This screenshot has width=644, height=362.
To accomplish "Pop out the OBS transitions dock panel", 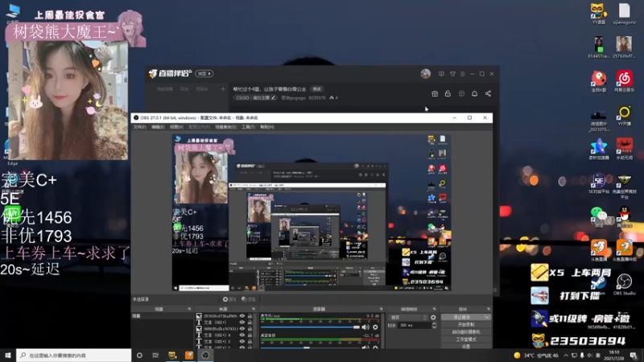I will coord(434,309).
